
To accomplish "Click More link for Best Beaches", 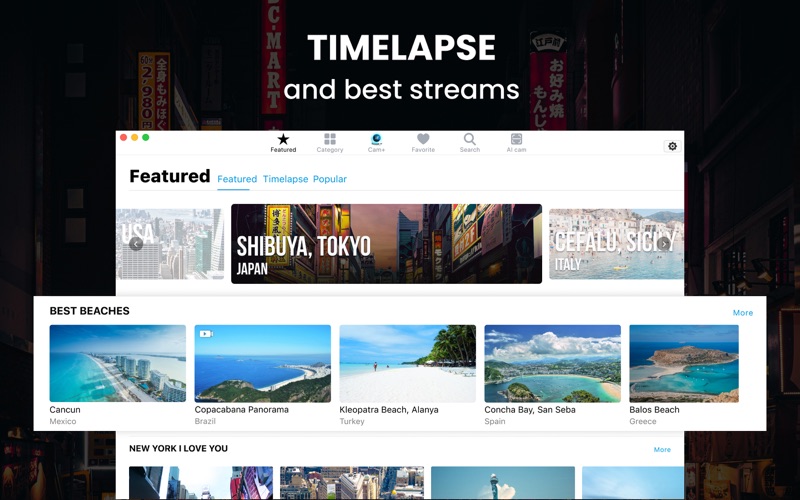I will click(x=742, y=313).
